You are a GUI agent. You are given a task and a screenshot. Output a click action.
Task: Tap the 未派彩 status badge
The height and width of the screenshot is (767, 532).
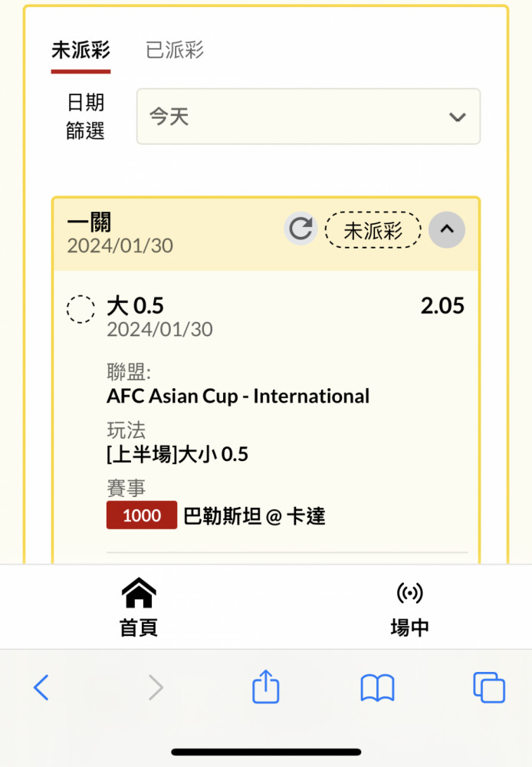(x=373, y=230)
